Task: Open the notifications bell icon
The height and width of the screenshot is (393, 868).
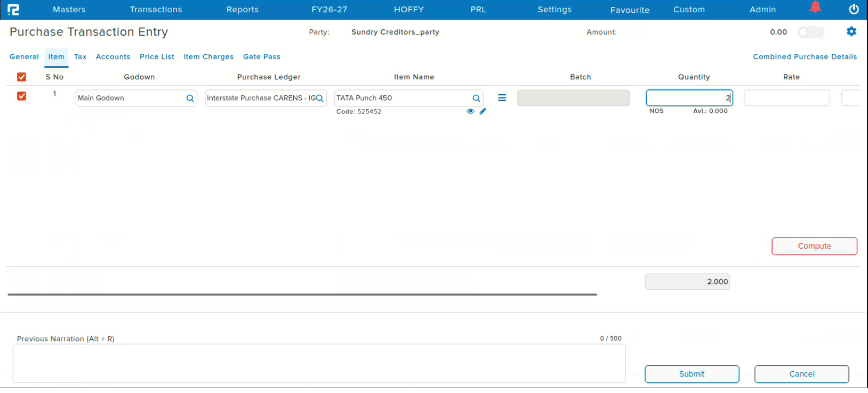Action: (x=815, y=7)
